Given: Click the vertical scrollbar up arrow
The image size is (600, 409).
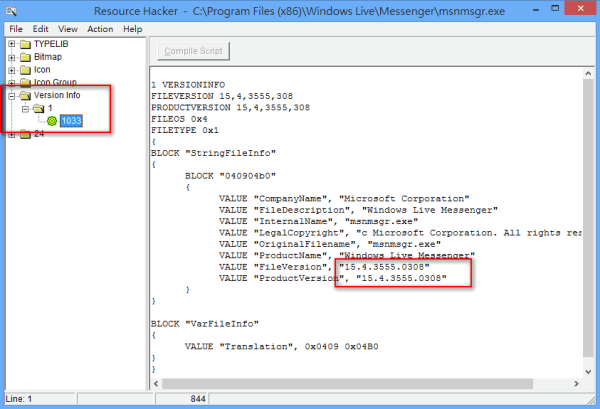Looking at the screenshot, I should point(588,73).
